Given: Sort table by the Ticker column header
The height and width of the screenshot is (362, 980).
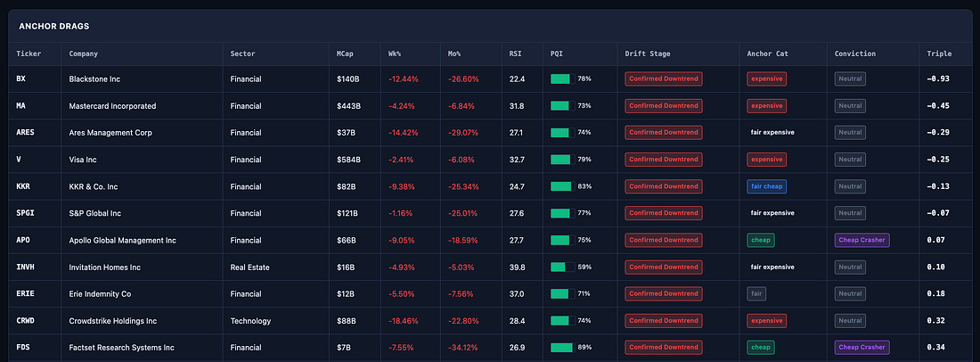Looking at the screenshot, I should coord(29,53).
